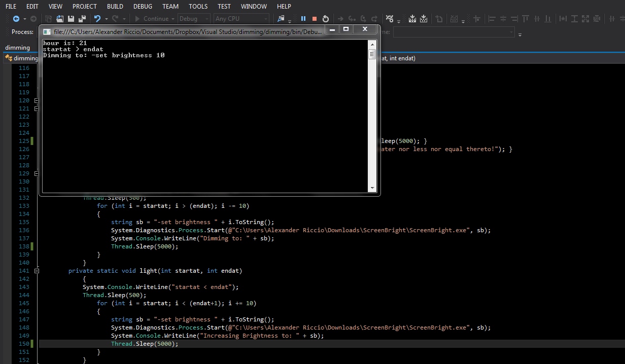Image resolution: width=625 pixels, height=364 pixels.
Task: Open the Continue button dropdown arrow
Action: (173, 19)
